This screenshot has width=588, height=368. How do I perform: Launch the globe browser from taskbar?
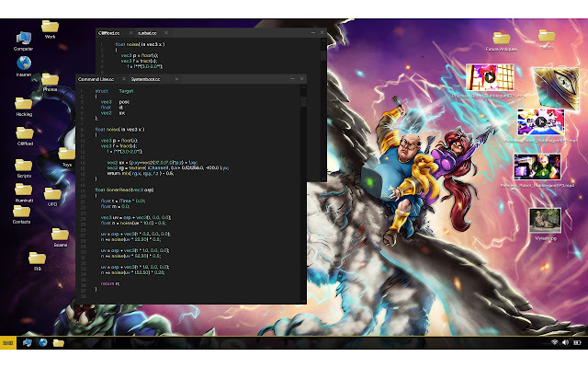[43, 342]
